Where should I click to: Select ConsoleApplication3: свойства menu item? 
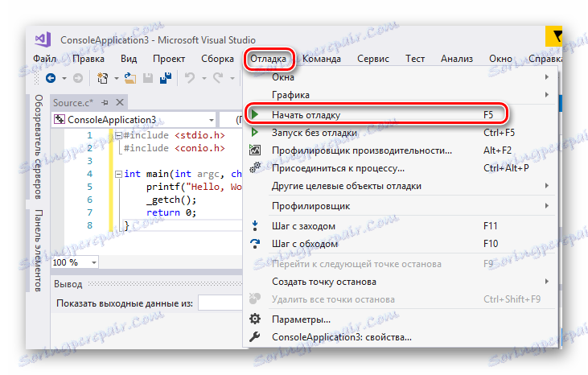click(x=401, y=336)
